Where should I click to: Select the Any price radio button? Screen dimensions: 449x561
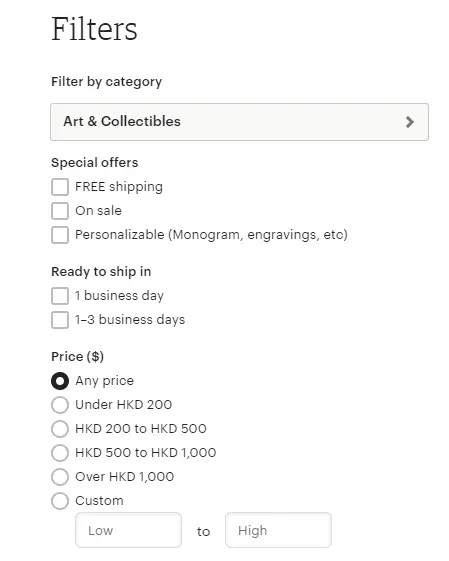coord(60,381)
